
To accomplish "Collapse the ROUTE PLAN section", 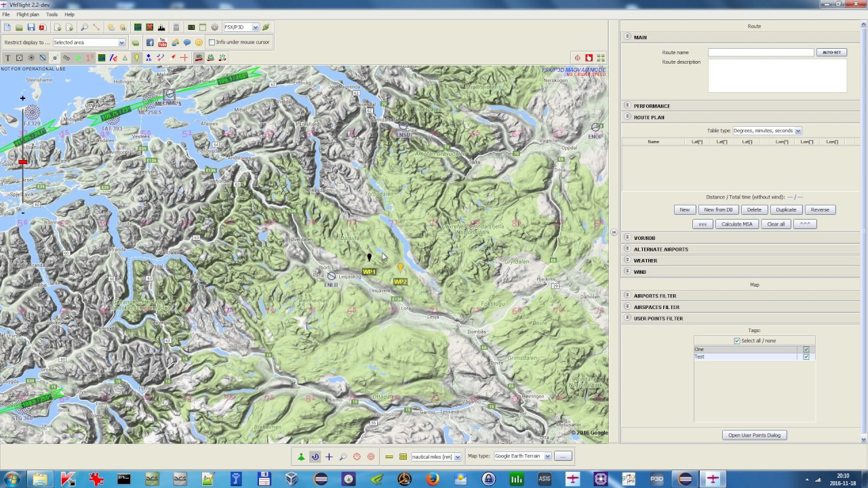I will pyautogui.click(x=627, y=117).
